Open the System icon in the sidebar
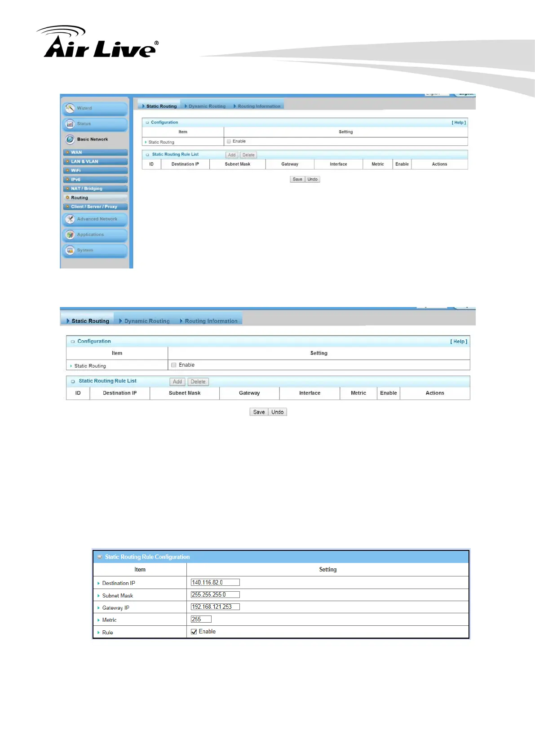This screenshot has width=535, height=756. (x=70, y=251)
